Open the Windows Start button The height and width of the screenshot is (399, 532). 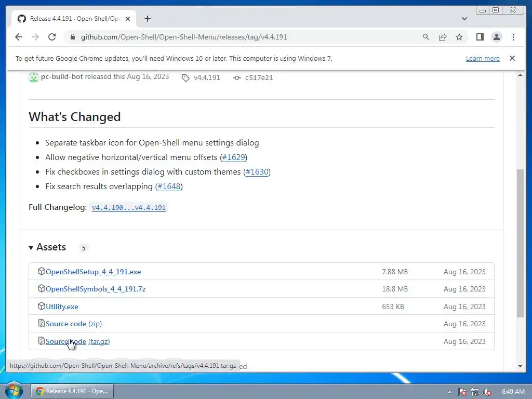(14, 391)
